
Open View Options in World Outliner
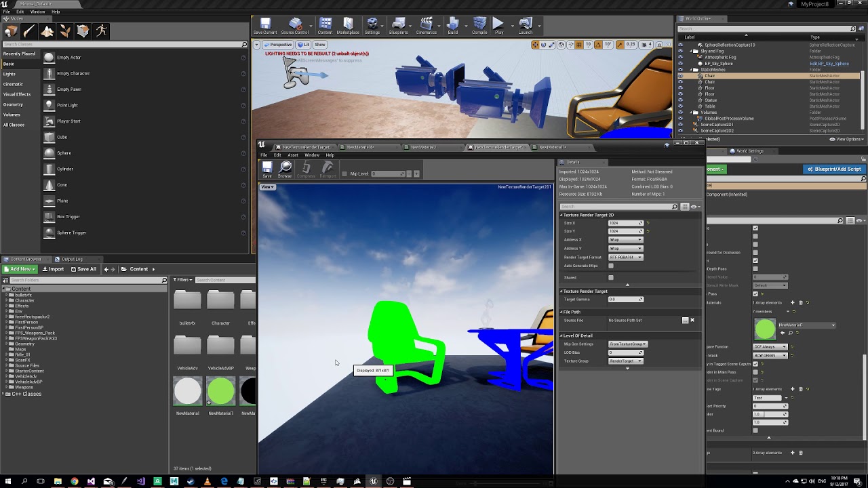tap(846, 139)
